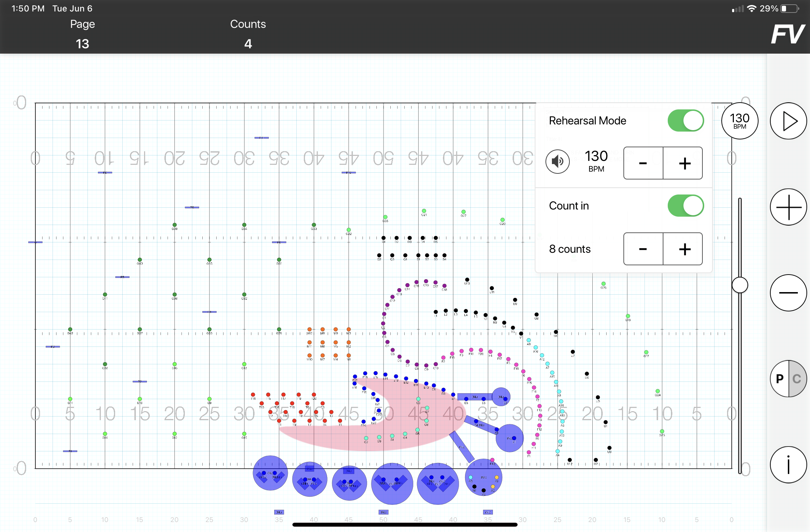This screenshot has width=810, height=532.
Task: Open the 130 BPM tempo settings
Action: [740, 121]
